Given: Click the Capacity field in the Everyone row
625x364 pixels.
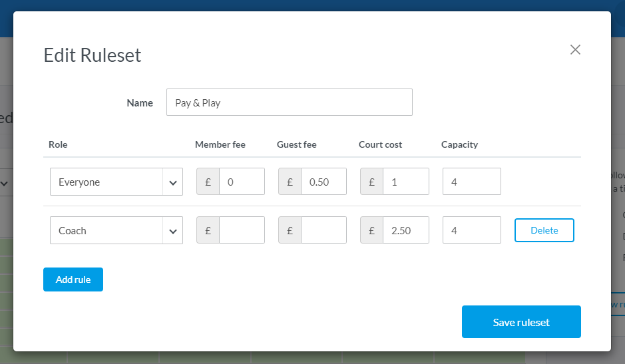Looking at the screenshot, I should 471,182.
